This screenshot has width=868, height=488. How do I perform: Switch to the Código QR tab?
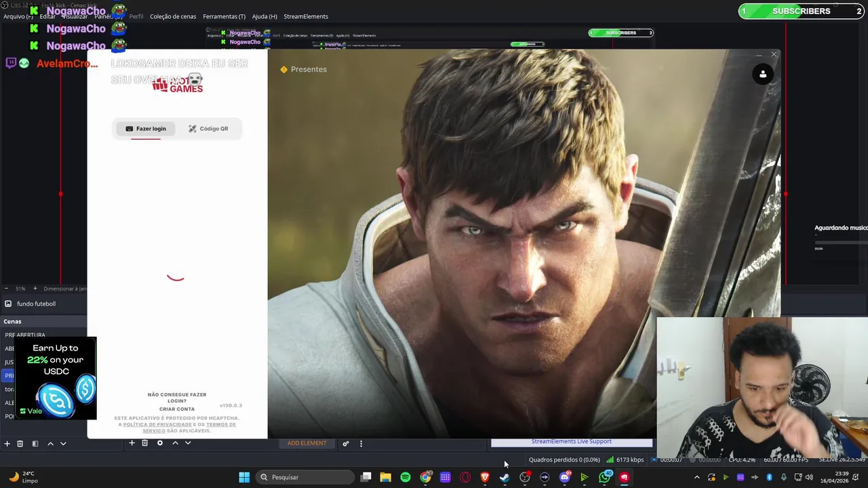click(x=208, y=129)
